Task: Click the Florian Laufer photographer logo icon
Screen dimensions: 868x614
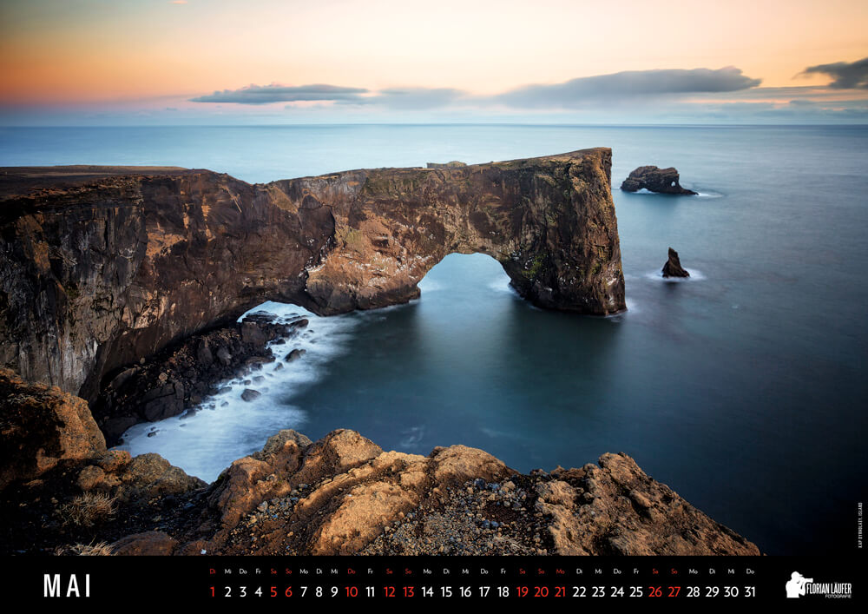Action: point(797,585)
